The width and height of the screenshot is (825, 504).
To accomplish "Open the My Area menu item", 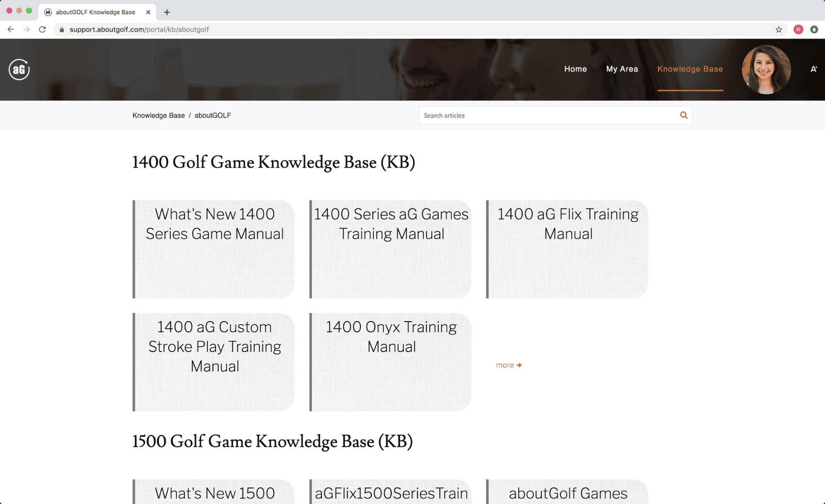I will [622, 69].
